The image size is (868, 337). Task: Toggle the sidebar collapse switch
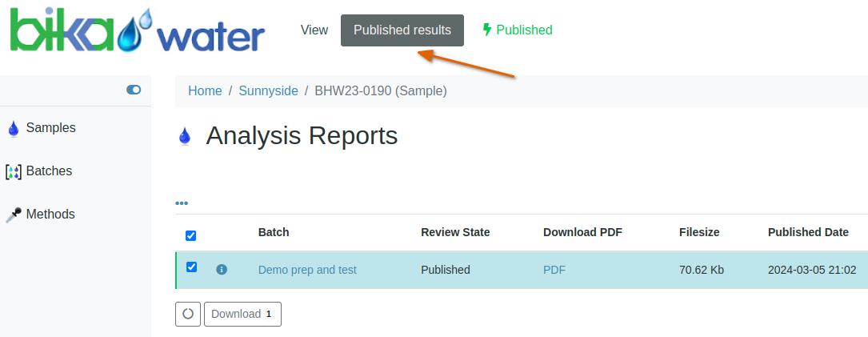(134, 90)
